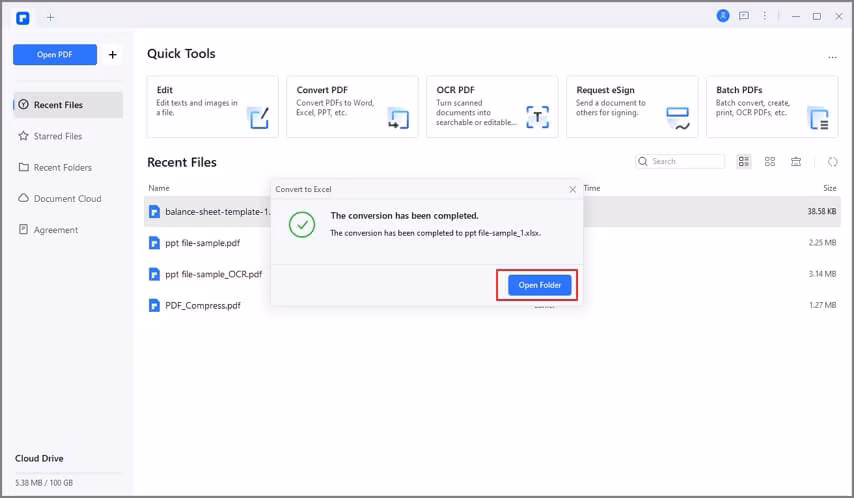Close the Convert to Excel dialog
Screen dimensions: 854x498
tap(572, 189)
